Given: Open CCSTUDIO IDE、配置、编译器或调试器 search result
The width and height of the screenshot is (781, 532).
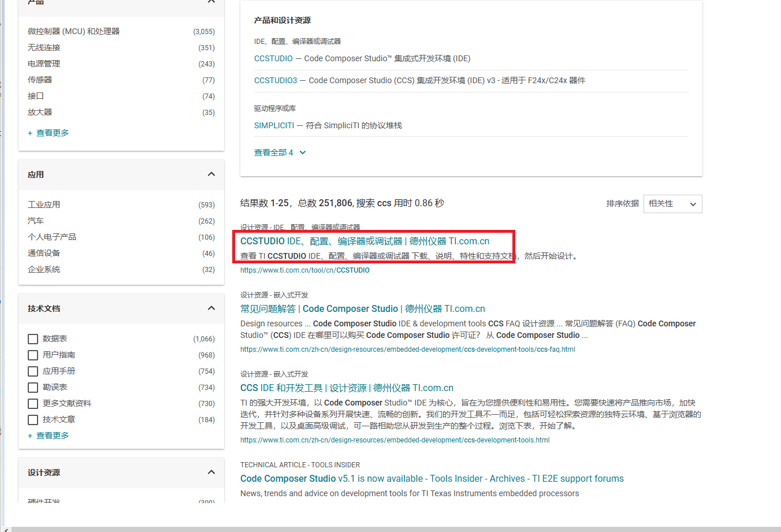Looking at the screenshot, I should [x=365, y=241].
